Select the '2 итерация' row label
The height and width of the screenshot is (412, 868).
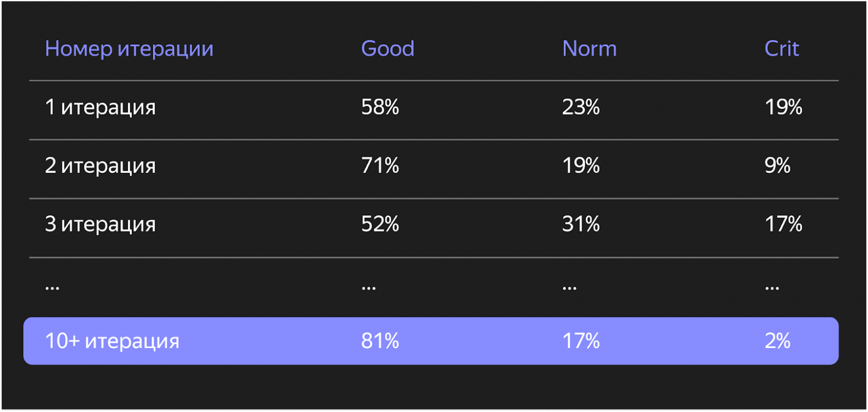pyautogui.click(x=100, y=166)
